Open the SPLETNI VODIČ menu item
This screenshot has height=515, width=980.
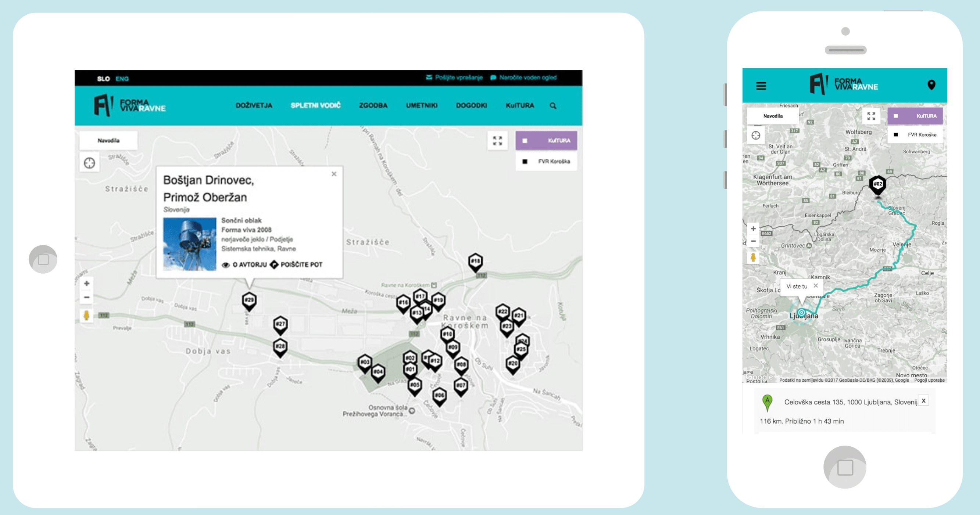[x=315, y=105]
